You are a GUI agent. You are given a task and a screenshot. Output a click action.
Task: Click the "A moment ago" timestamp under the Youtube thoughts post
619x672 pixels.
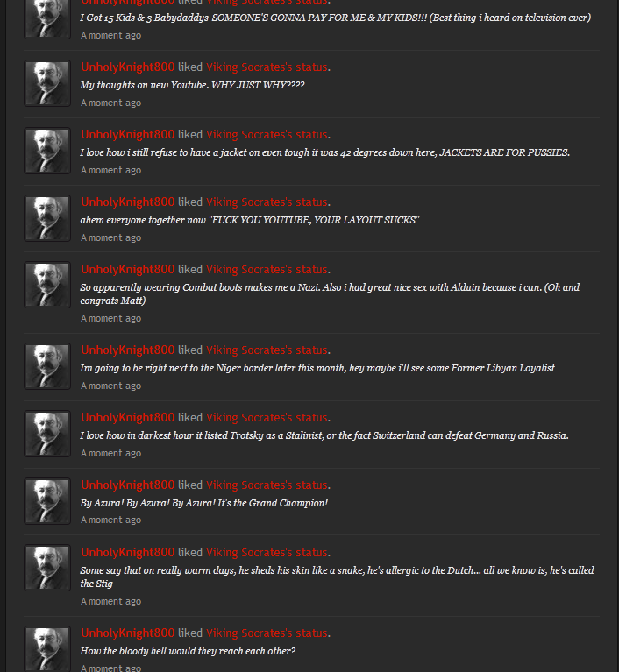pyautogui.click(x=110, y=103)
